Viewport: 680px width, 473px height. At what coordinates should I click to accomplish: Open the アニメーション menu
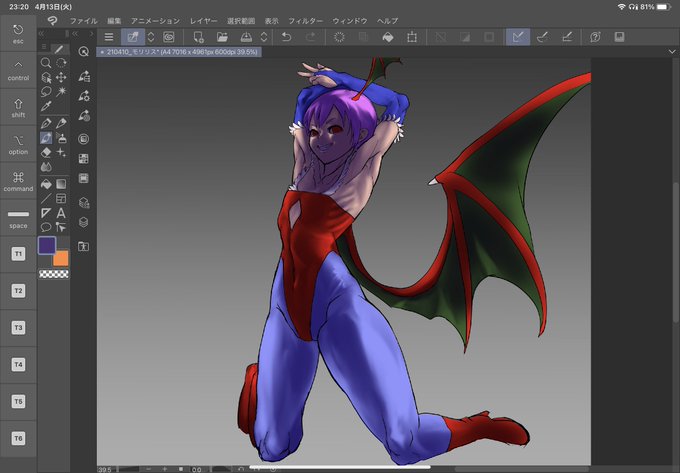(155, 21)
